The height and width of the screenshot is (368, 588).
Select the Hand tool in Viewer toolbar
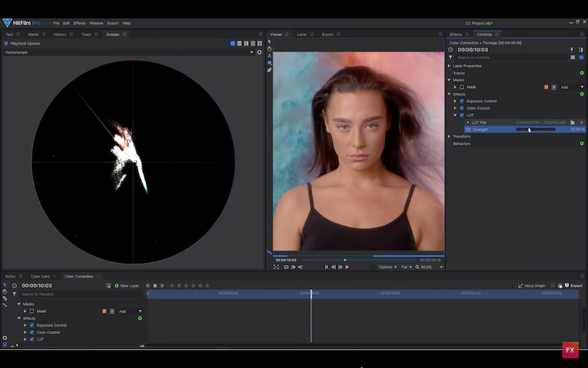269,49
